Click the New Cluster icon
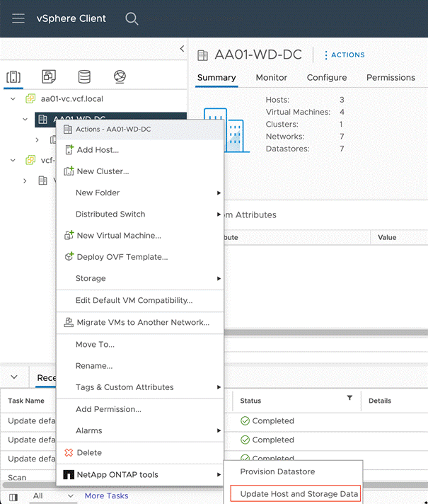Image resolution: width=428 pixels, height=504 pixels. click(69, 171)
